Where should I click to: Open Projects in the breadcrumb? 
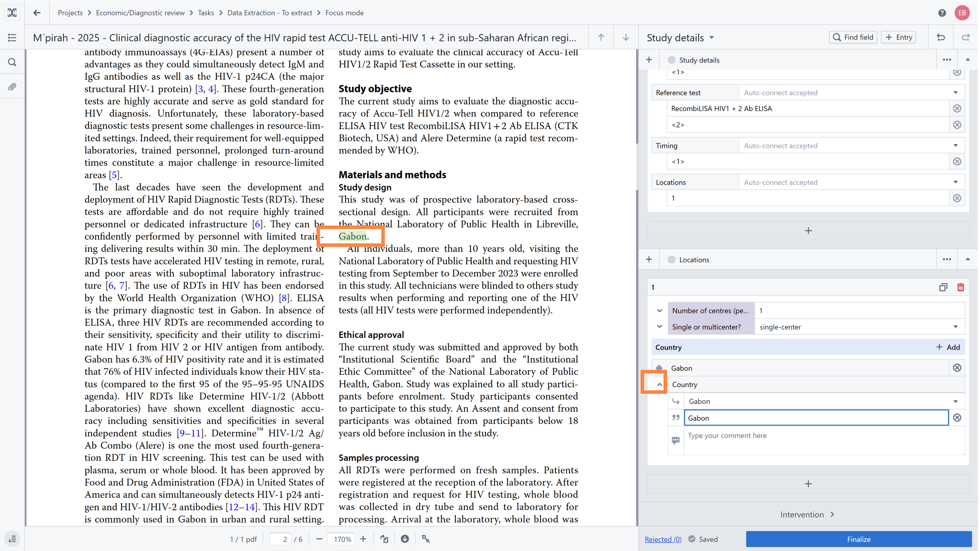[x=70, y=12]
